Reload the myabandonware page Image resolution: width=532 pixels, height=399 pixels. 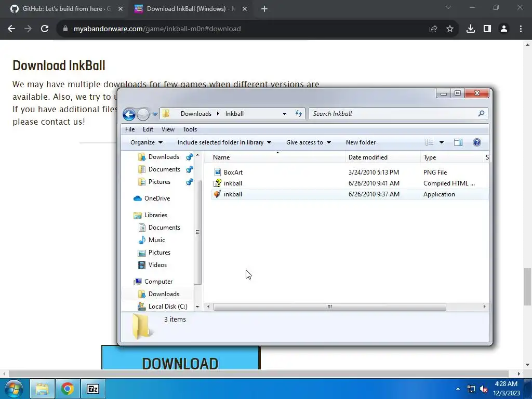(45, 29)
